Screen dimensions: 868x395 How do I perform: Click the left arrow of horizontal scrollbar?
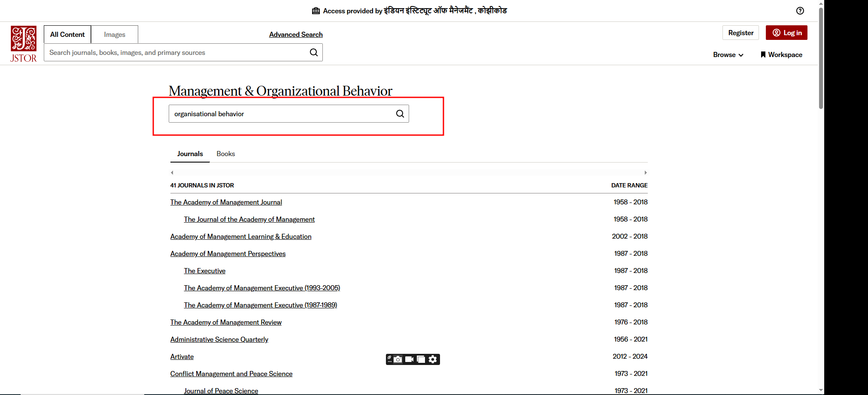coord(172,173)
